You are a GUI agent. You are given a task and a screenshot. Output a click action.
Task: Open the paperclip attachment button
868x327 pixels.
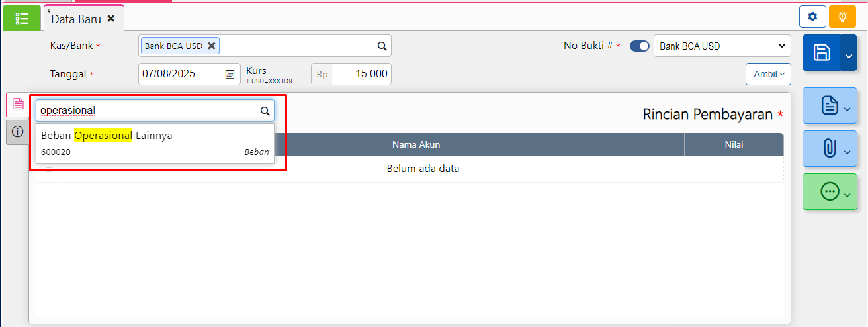coord(829,148)
